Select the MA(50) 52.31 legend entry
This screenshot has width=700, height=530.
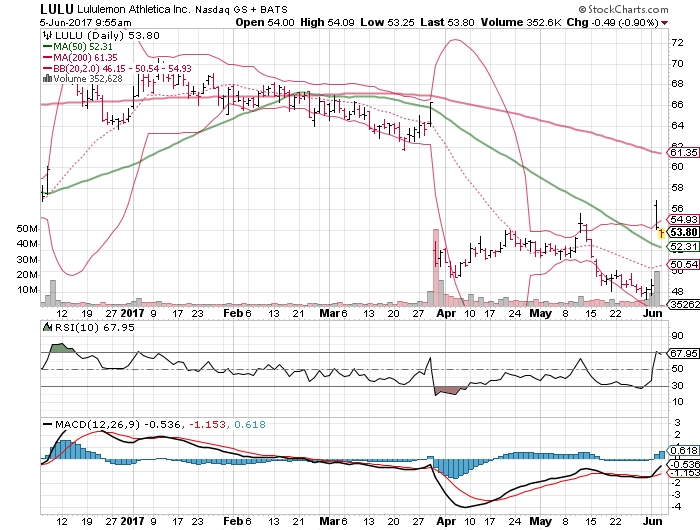(x=78, y=46)
